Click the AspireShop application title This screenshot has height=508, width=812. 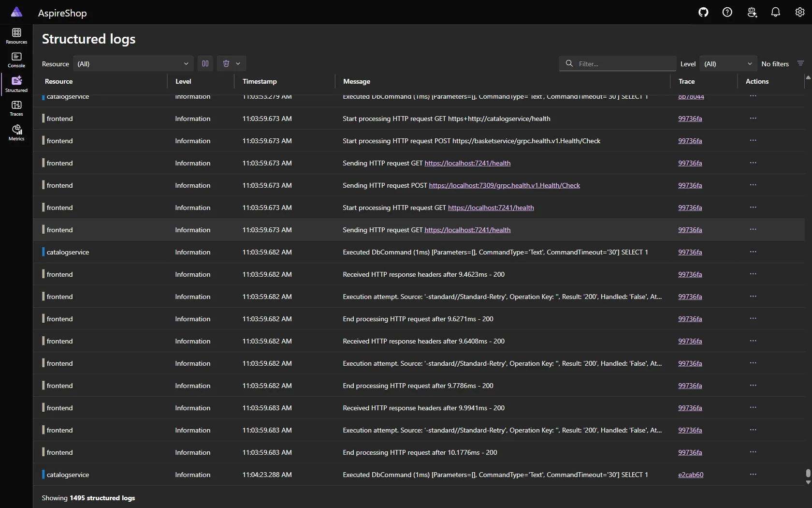click(62, 13)
